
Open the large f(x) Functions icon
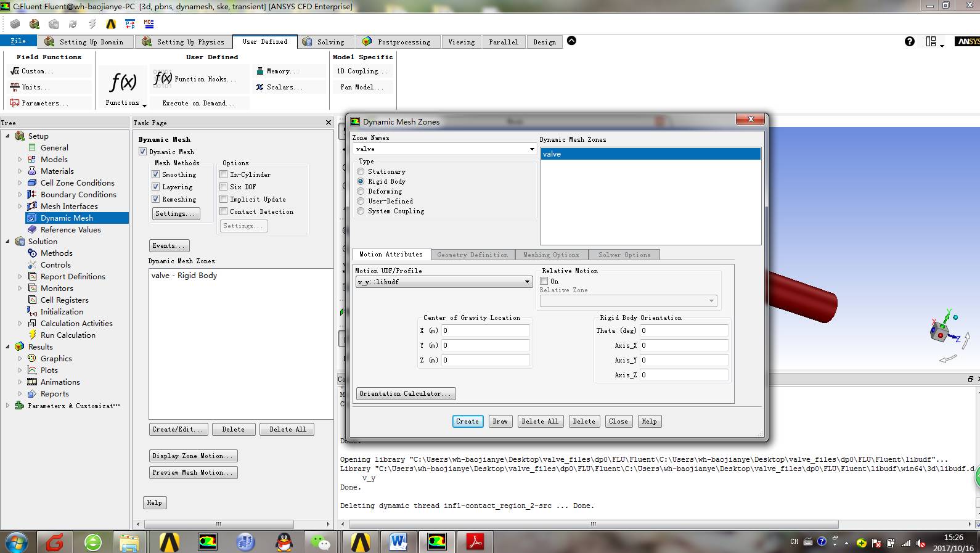click(x=123, y=82)
